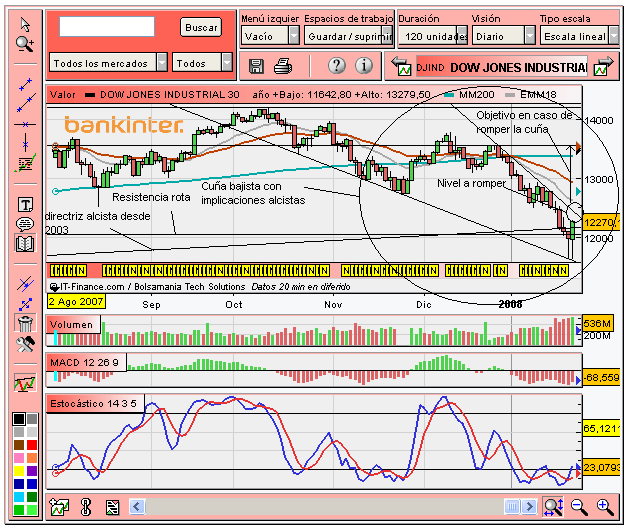Click the printer icon
628x528 pixels.
(283, 66)
